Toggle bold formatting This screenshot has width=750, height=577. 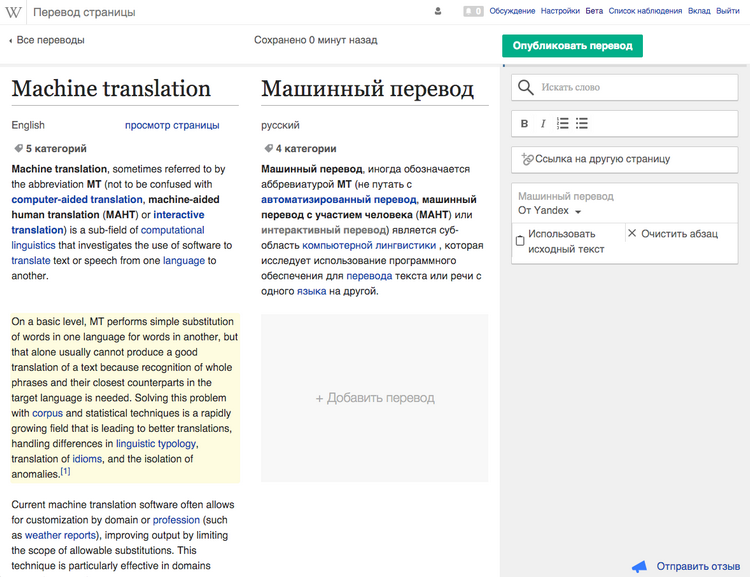524,124
